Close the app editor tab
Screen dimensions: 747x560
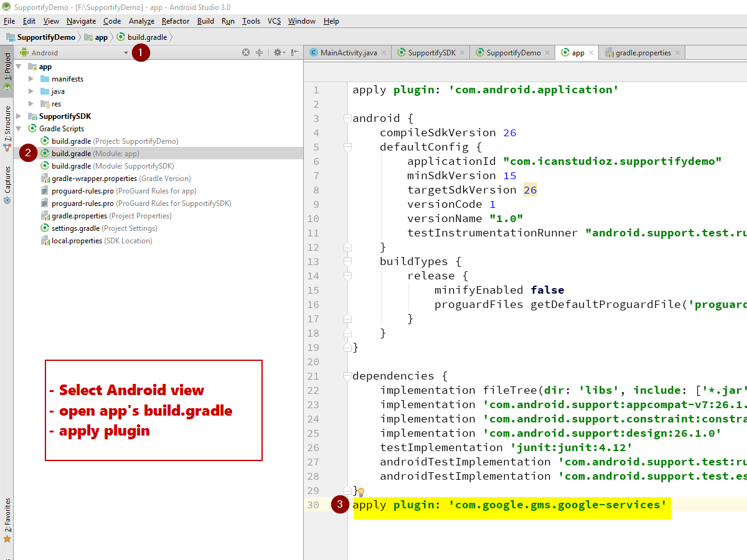[x=591, y=53]
